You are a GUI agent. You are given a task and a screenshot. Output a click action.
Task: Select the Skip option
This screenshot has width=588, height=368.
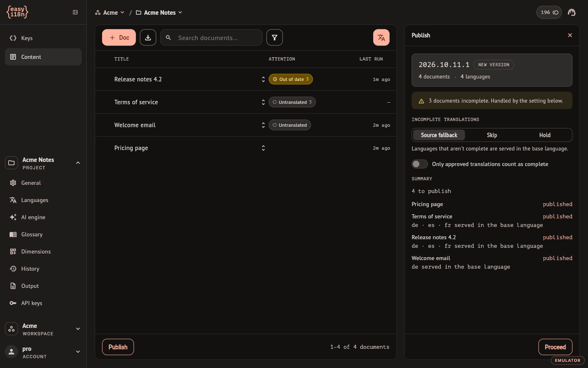click(x=492, y=135)
